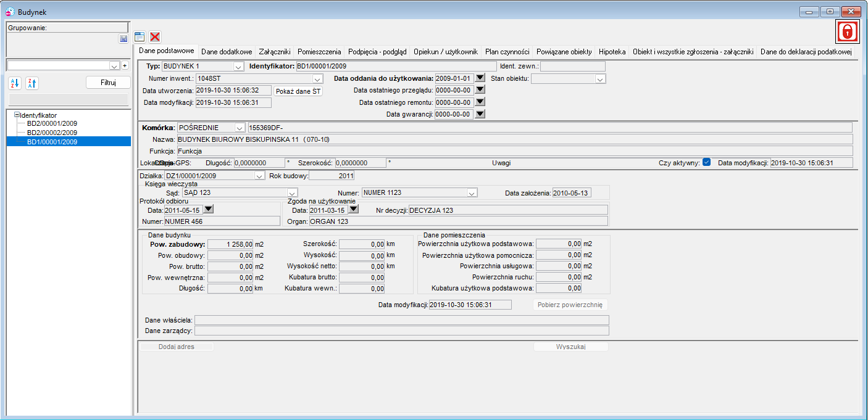Screen dimensions: 868x420
Task: Click the GPS Szerokość field
Action: 361,163
